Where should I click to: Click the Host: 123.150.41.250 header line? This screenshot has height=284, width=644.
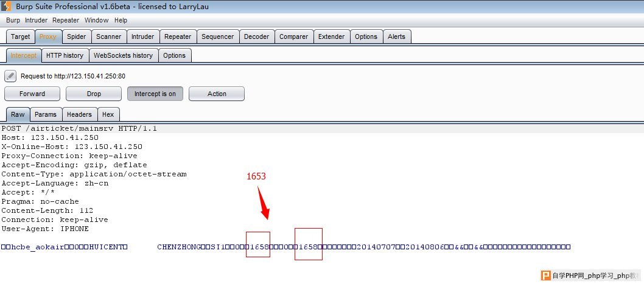click(50, 137)
